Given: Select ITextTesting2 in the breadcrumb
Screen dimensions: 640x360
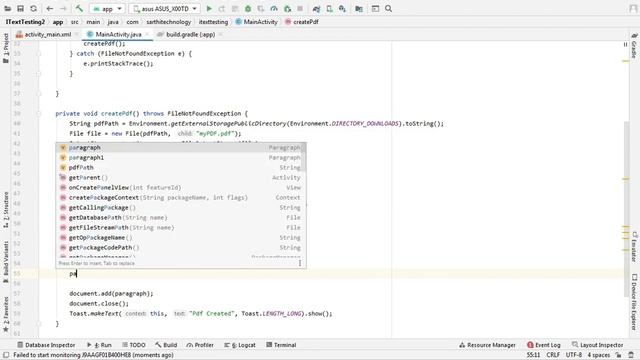Looking at the screenshot, I should [x=25, y=22].
